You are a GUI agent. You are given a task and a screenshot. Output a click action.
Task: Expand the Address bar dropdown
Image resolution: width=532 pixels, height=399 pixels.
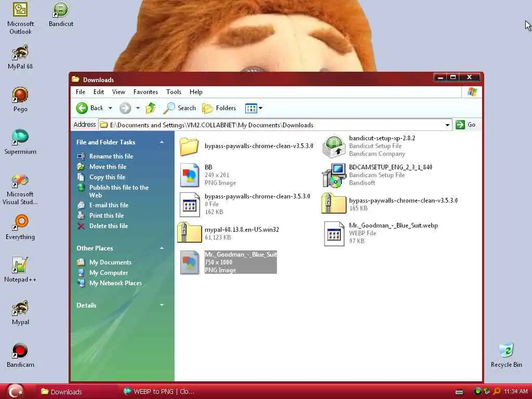pos(447,125)
